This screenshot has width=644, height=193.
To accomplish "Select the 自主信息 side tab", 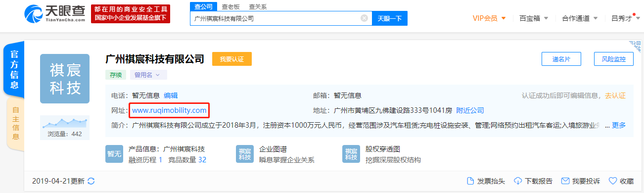I will tap(15, 123).
